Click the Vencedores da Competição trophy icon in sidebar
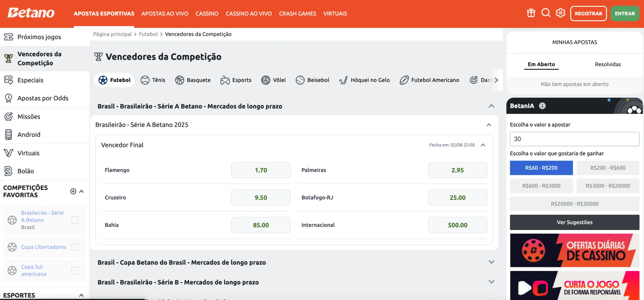The width and height of the screenshot is (644, 300). coord(9,58)
